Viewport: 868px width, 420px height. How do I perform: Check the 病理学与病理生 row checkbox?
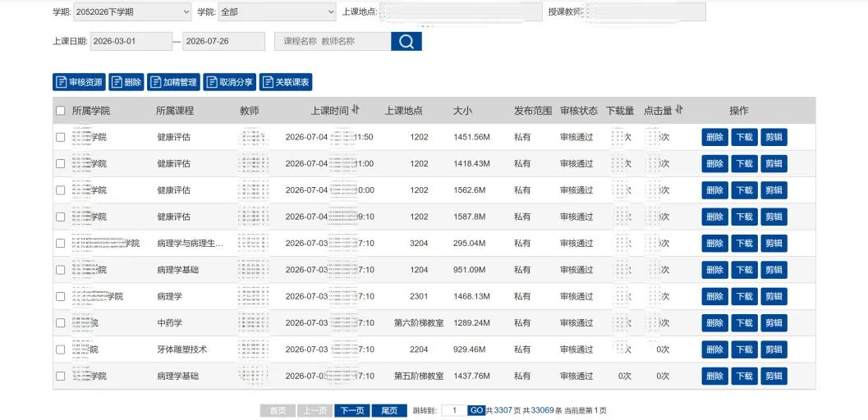click(x=60, y=243)
